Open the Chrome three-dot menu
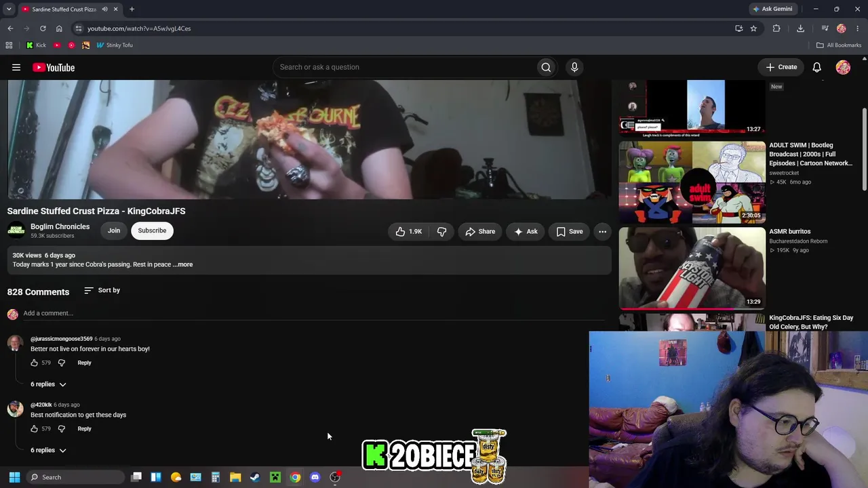Screen dimensions: 868x488 [x=858, y=28]
